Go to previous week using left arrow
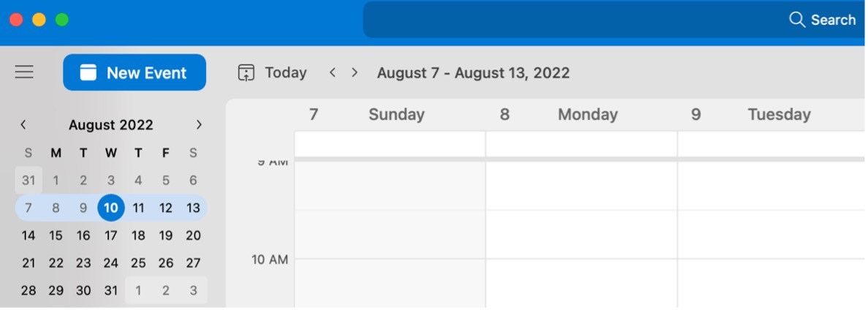 [332, 72]
